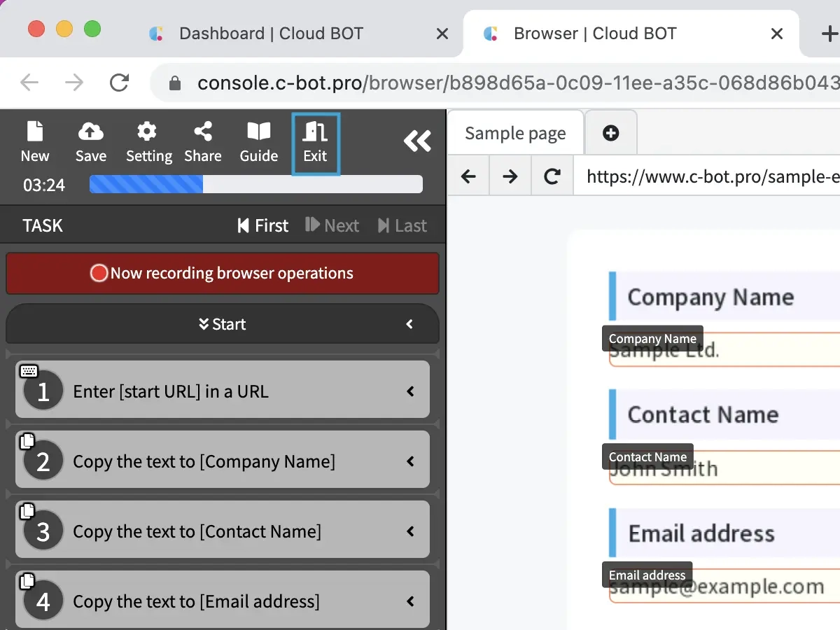
Task: Reload the embedded browser page
Action: pyautogui.click(x=552, y=176)
